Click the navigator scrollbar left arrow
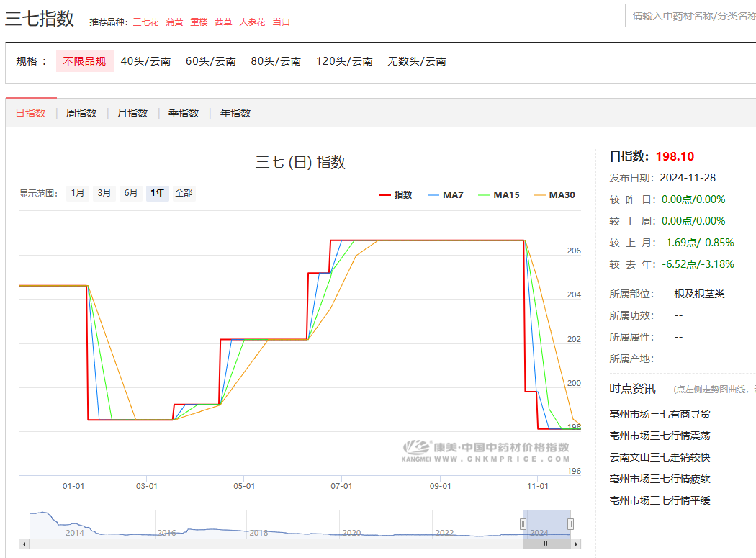The height and width of the screenshot is (558, 756). pyautogui.click(x=24, y=544)
